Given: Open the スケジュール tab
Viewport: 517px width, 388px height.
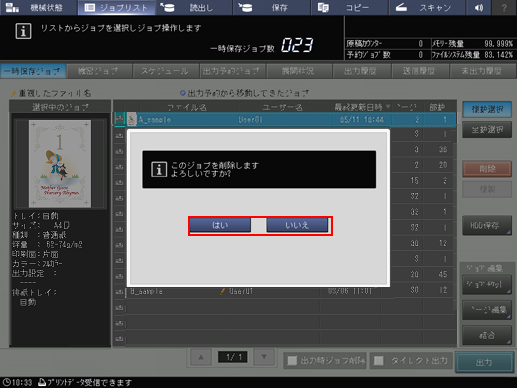Looking at the screenshot, I should coord(165,71).
